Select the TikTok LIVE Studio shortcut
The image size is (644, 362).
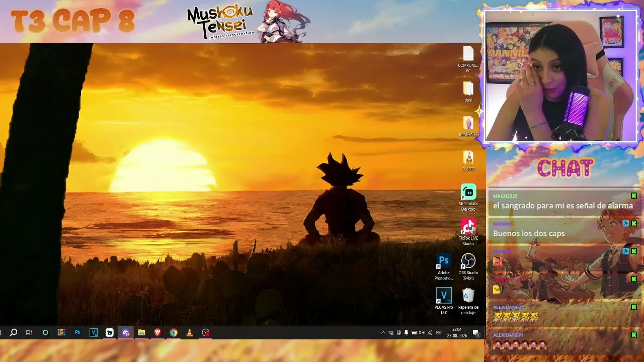click(468, 232)
